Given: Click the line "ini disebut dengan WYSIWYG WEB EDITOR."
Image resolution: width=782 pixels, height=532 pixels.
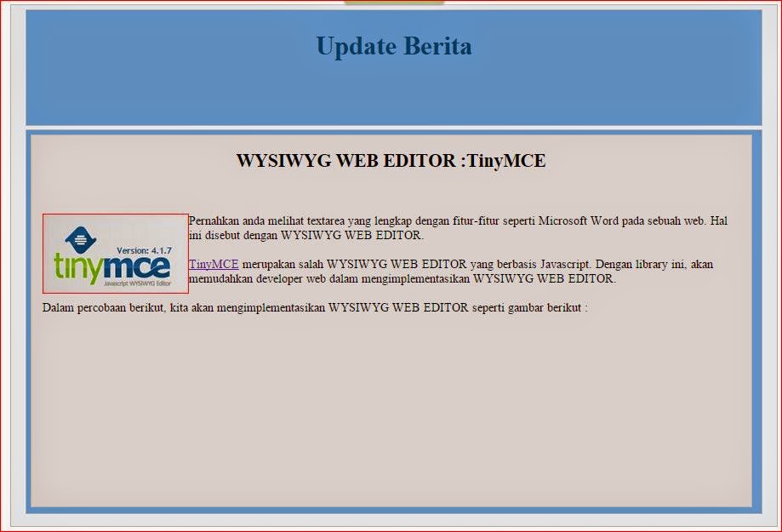Looking at the screenshot, I should click(x=306, y=236).
